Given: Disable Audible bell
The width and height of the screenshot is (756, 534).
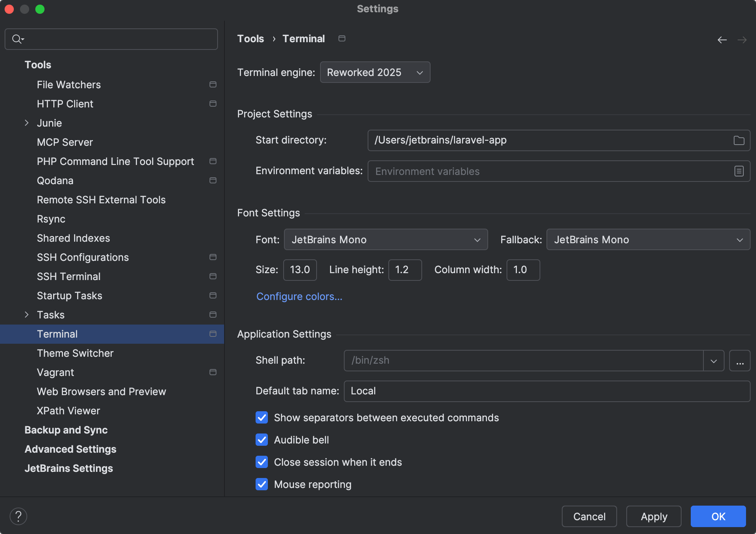Looking at the screenshot, I should [x=262, y=440].
